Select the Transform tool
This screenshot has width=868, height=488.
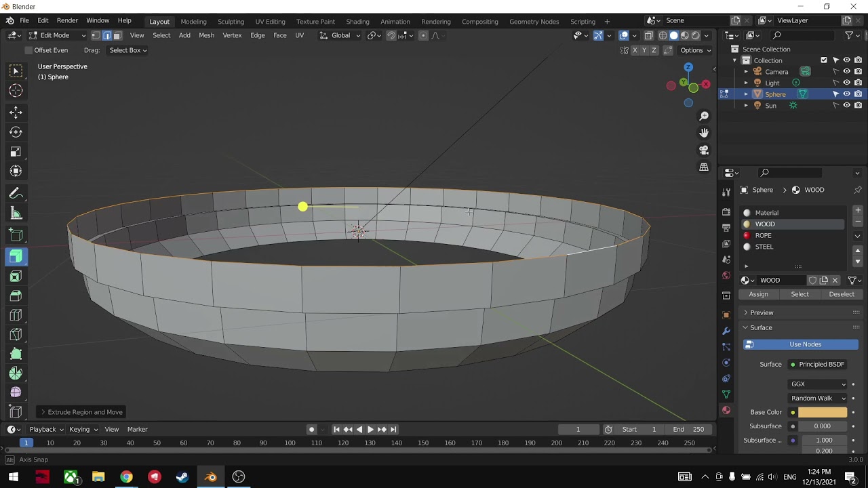(16, 171)
